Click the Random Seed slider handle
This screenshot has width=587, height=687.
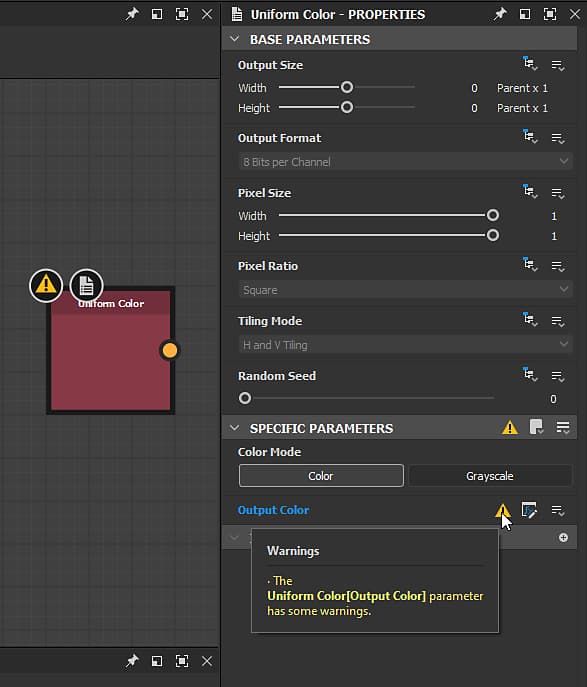245,398
